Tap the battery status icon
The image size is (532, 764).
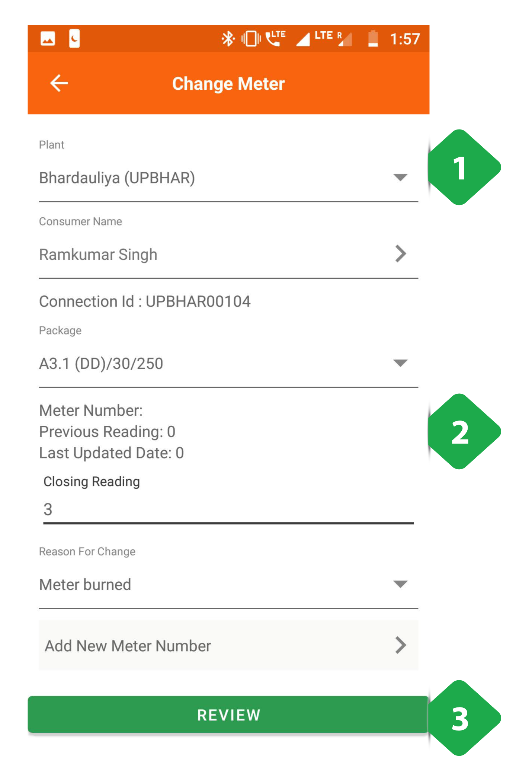[373, 39]
